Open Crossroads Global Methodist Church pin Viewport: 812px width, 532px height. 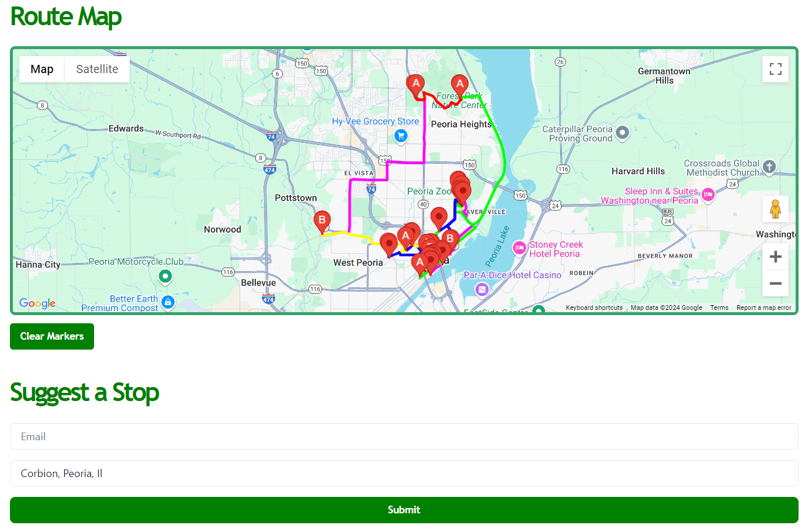pos(769,167)
